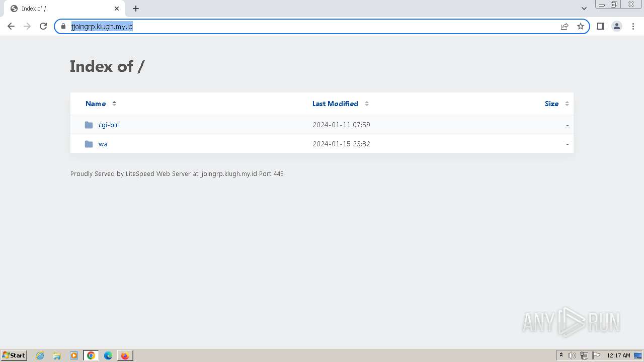Select the 'Index of /' tab
Screen dimensions: 644x362
pos(63,9)
